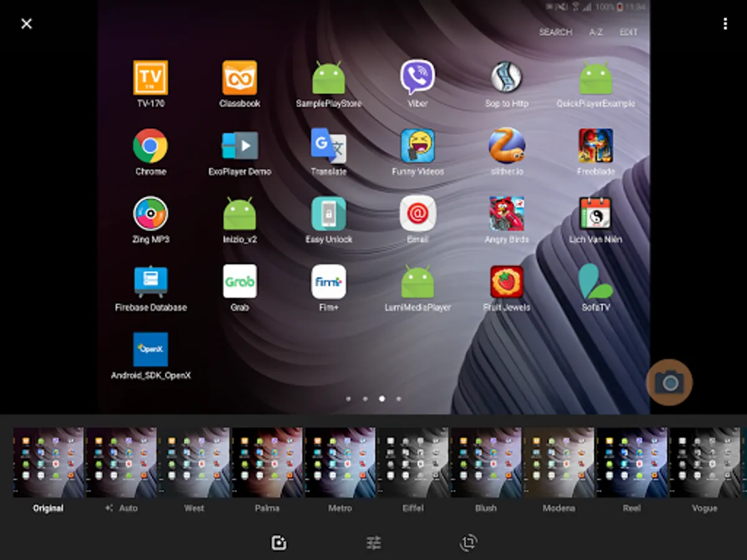Open the adjustment sliders tab

pyautogui.click(x=374, y=543)
